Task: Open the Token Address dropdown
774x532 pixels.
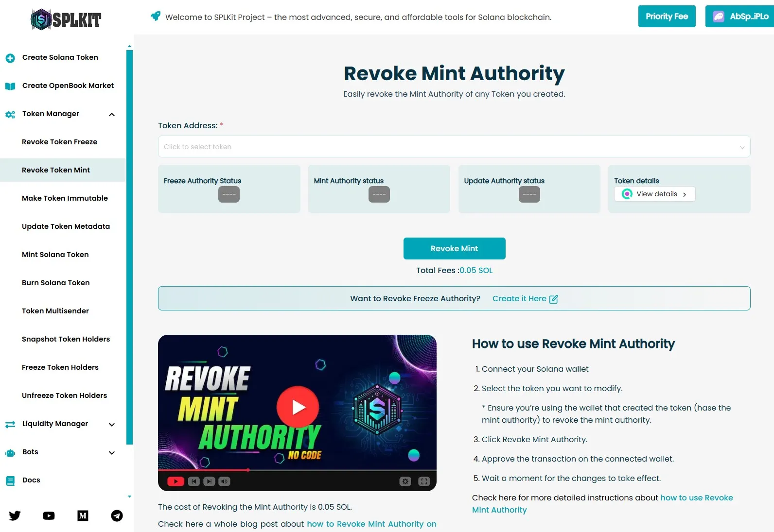Action: click(454, 147)
